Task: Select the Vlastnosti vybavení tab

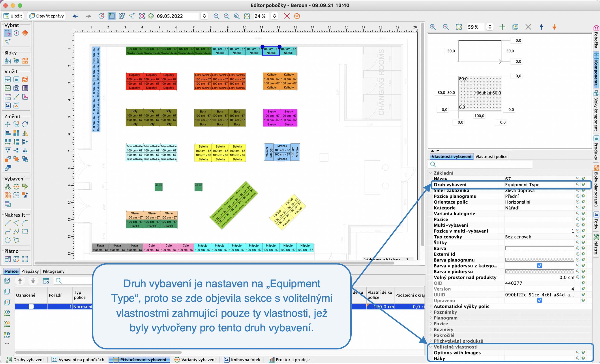Action: [x=451, y=157]
